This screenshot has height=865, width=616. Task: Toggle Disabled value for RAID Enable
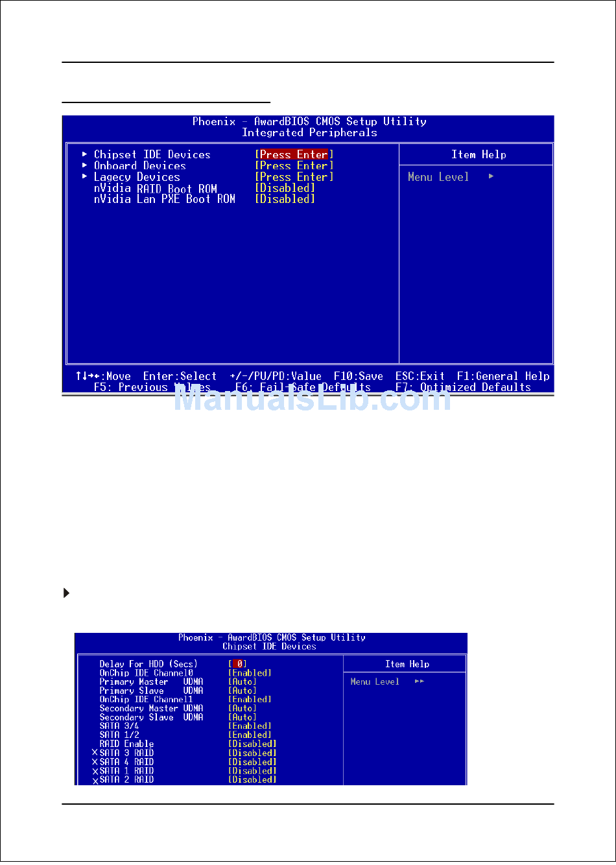pos(253,744)
